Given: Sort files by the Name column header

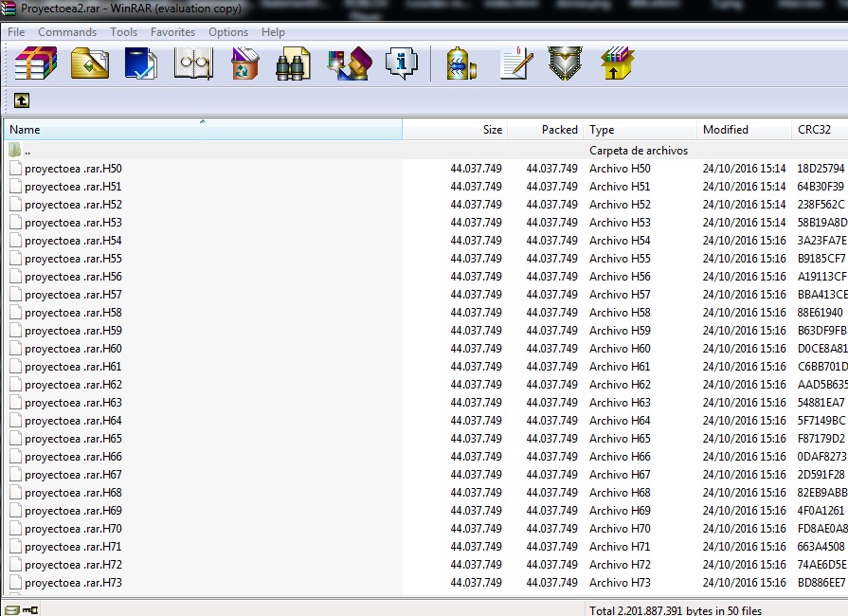Looking at the screenshot, I should 26,130.
